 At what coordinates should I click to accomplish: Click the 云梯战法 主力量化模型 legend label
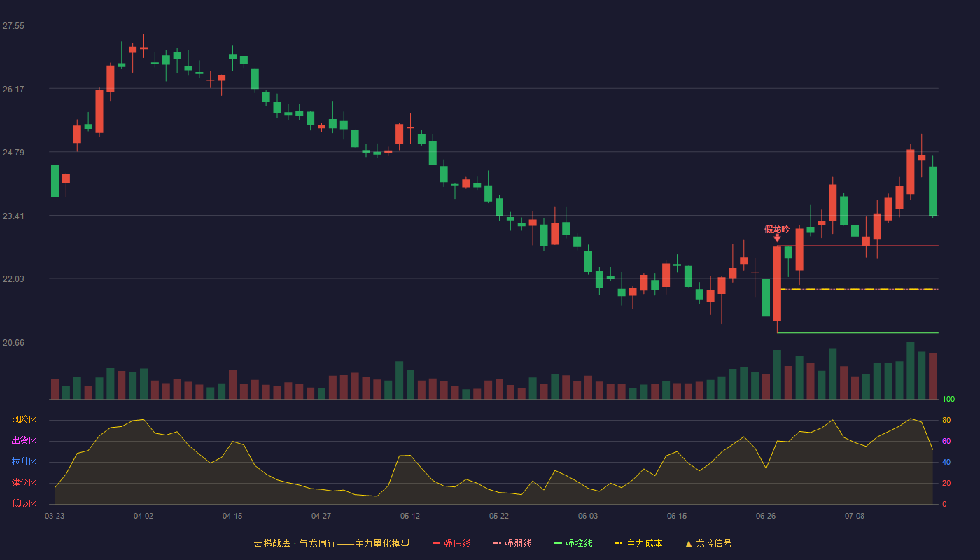331,543
